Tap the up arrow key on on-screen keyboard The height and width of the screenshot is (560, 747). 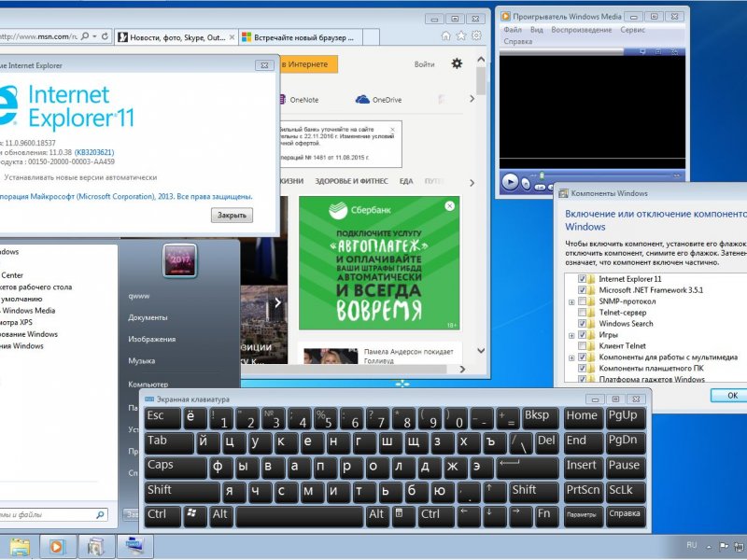pos(493,492)
